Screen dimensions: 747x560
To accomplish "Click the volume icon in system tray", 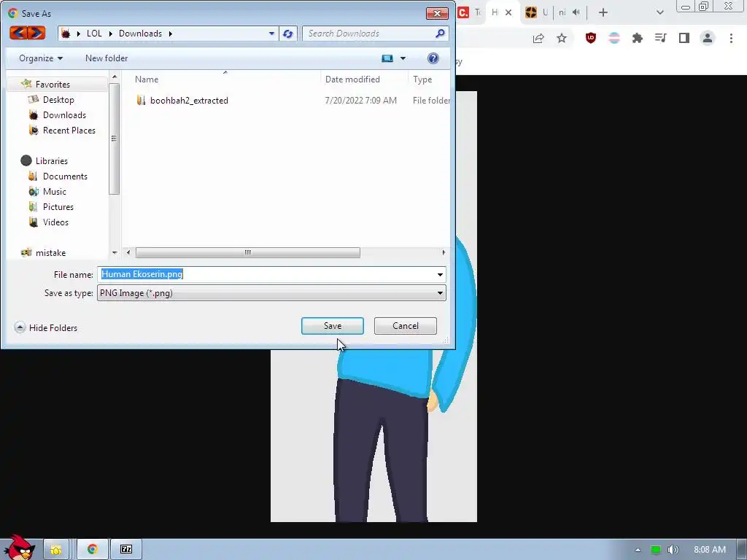I will point(673,550).
